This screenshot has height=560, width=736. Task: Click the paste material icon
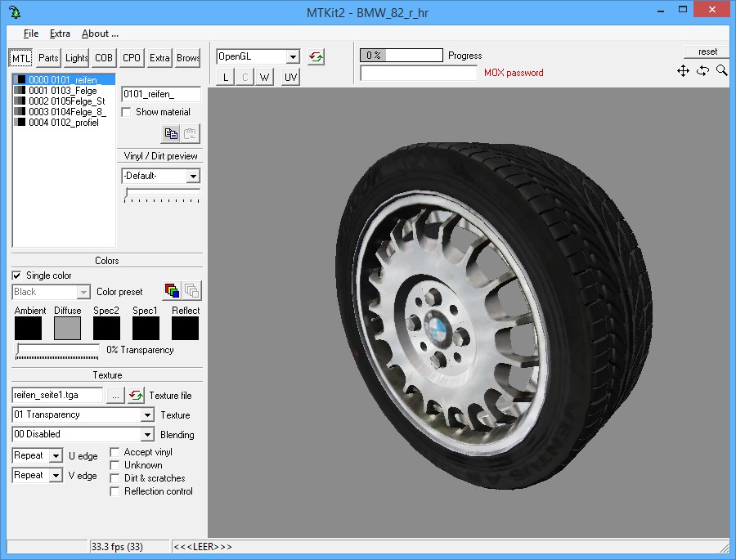click(x=190, y=133)
